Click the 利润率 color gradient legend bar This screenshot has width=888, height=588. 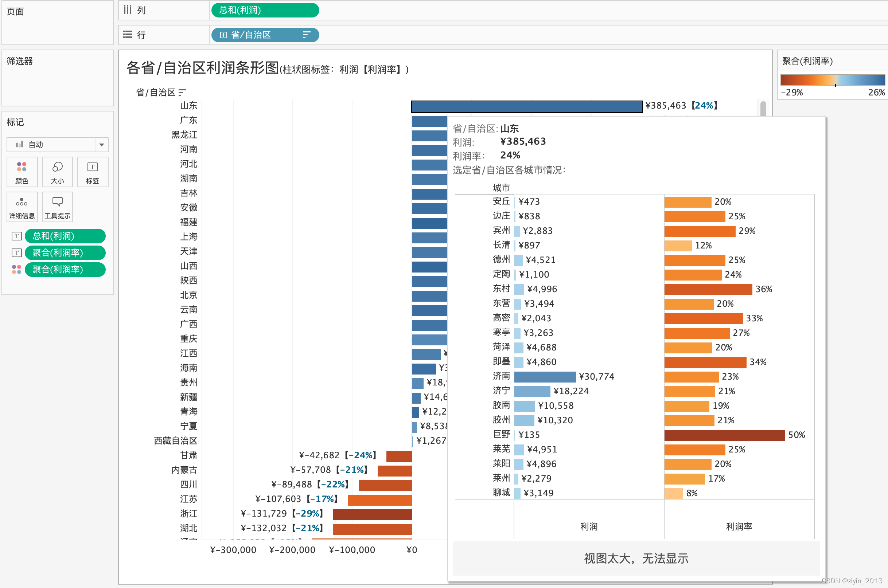click(833, 79)
